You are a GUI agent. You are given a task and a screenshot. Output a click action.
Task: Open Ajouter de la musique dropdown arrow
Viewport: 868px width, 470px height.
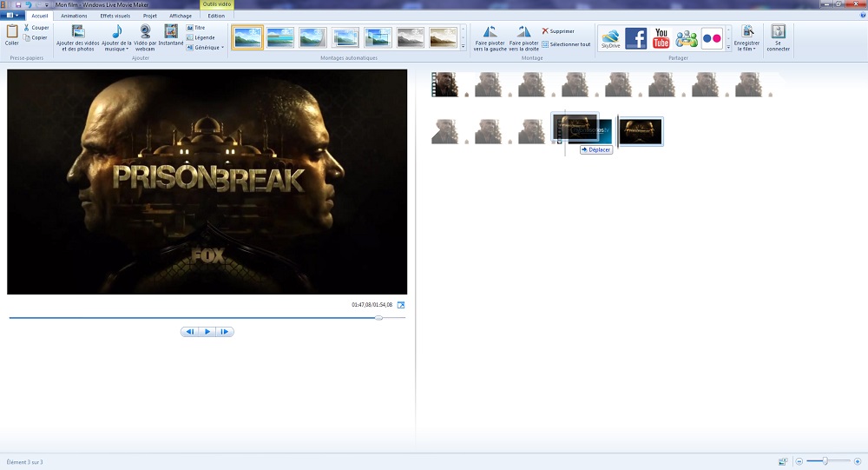coord(128,49)
